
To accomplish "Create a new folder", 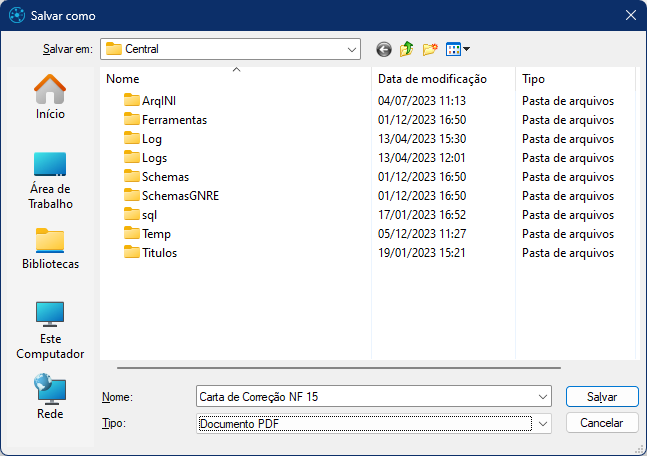I will (430, 49).
